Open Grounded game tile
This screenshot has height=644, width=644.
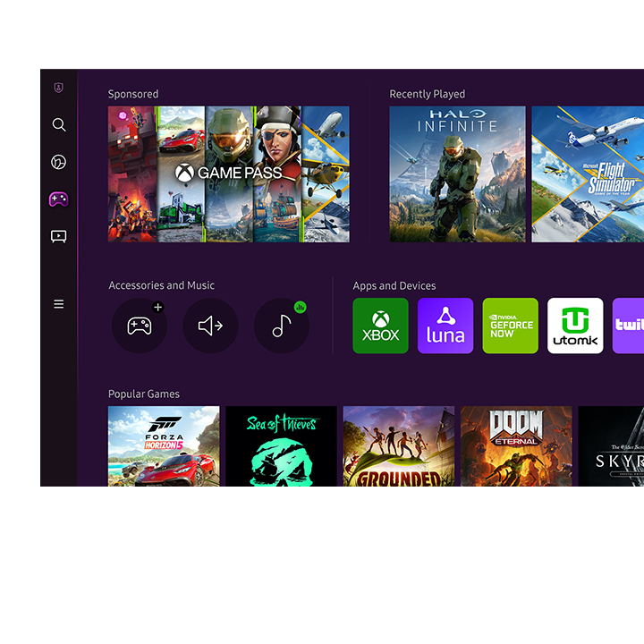(x=399, y=446)
